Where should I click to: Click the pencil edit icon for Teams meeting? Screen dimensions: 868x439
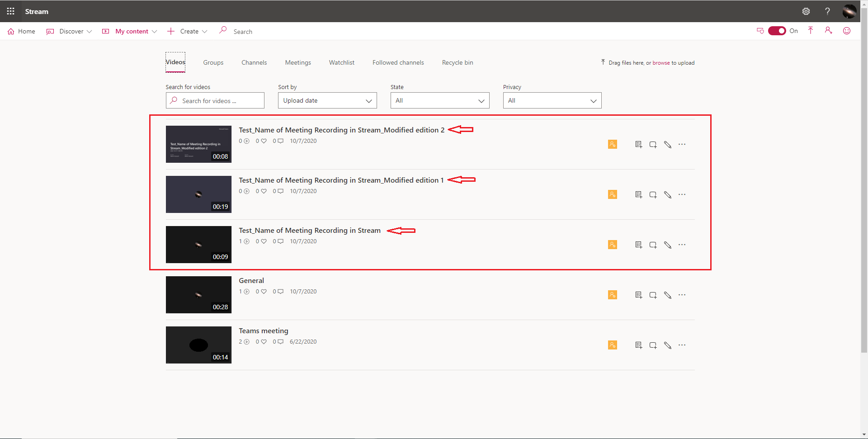(667, 345)
